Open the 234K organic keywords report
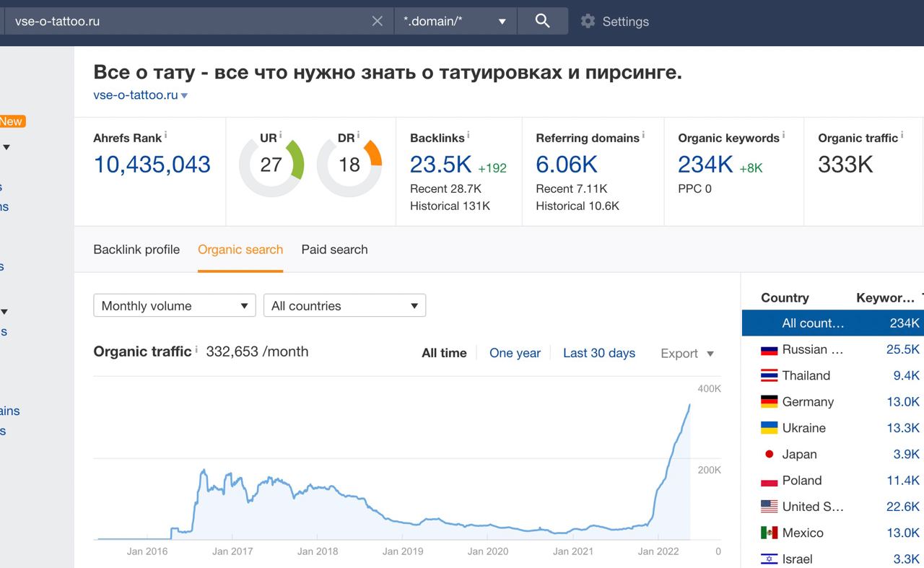The width and height of the screenshot is (924, 568). [x=705, y=165]
